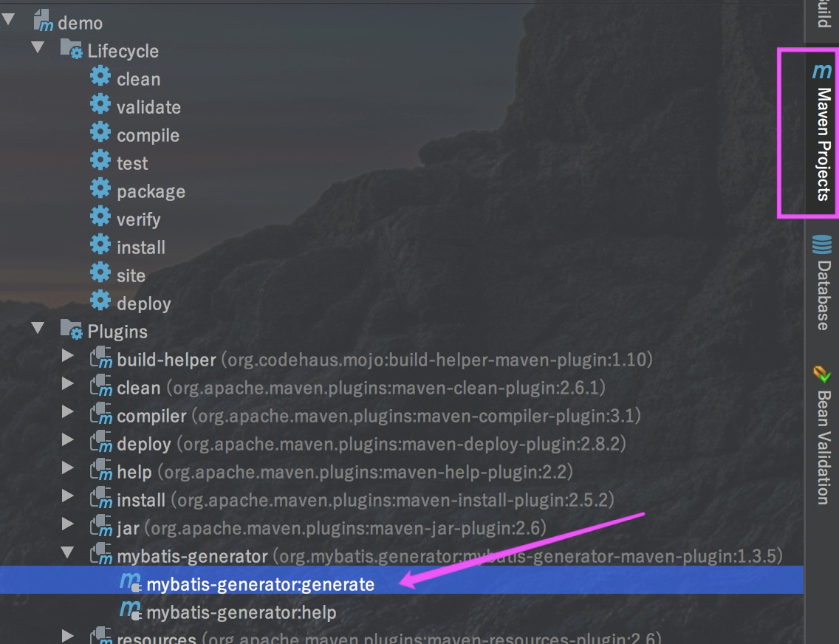Open the Maven Projects tool window tab
The width and height of the screenshot is (839, 644).
(822, 132)
